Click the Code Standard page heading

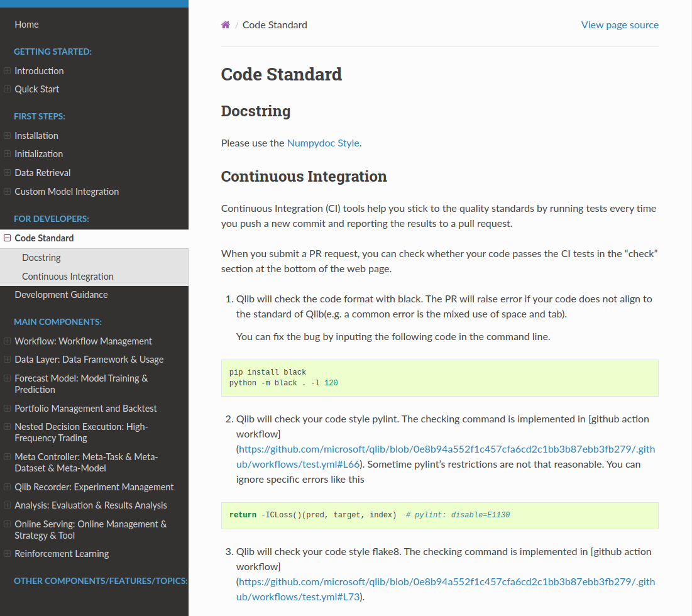tap(281, 74)
